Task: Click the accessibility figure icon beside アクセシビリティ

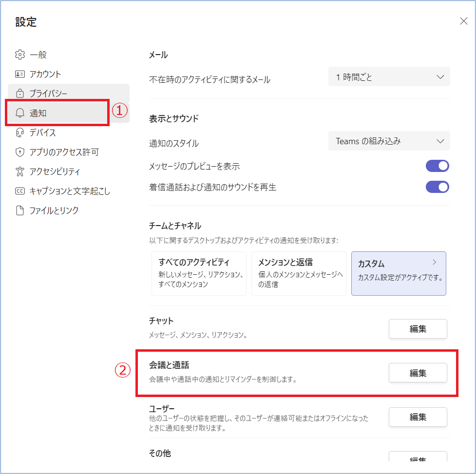Action: (20, 171)
